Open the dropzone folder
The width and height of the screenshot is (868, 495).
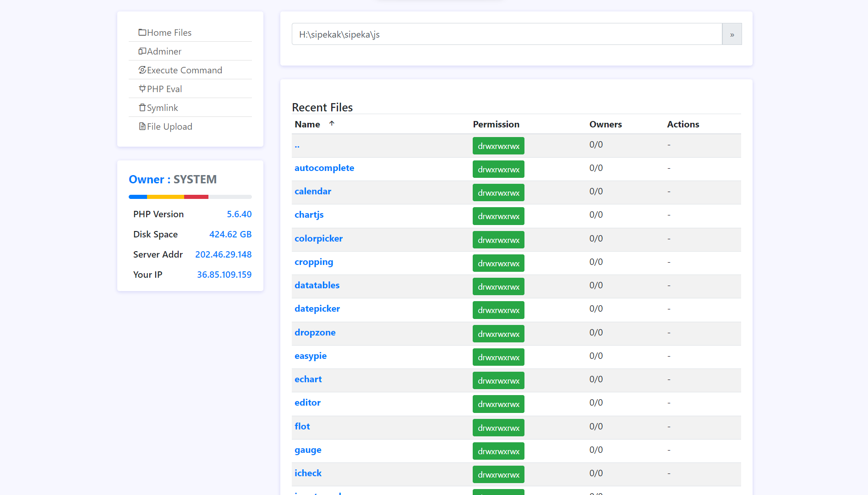[315, 333]
